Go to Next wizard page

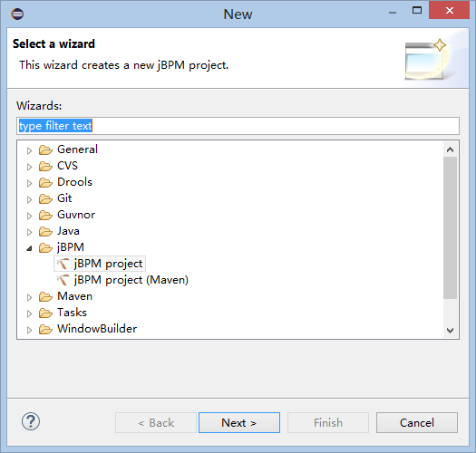[239, 423]
